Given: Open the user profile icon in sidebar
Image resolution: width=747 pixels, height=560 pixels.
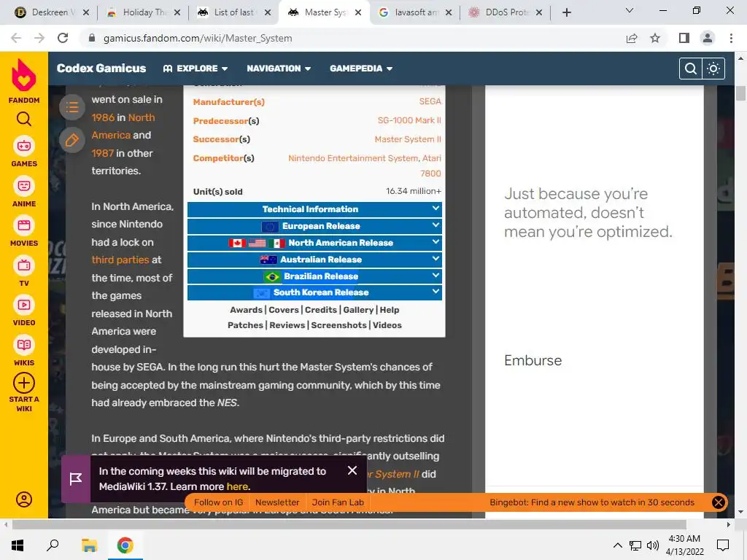Looking at the screenshot, I should pyautogui.click(x=24, y=499).
